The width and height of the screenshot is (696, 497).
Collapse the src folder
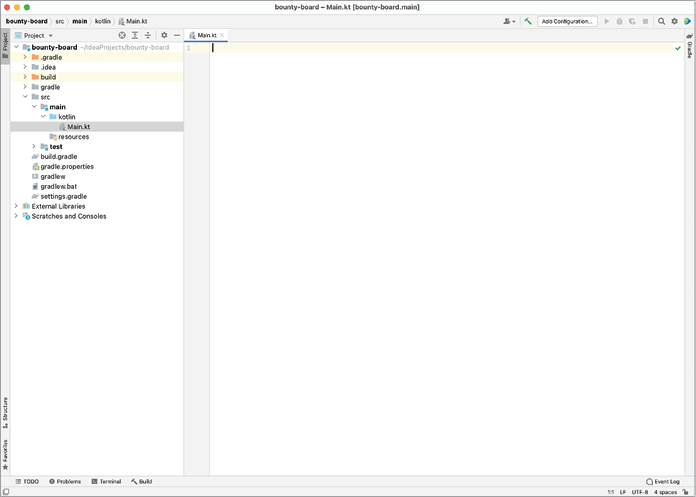coord(24,97)
